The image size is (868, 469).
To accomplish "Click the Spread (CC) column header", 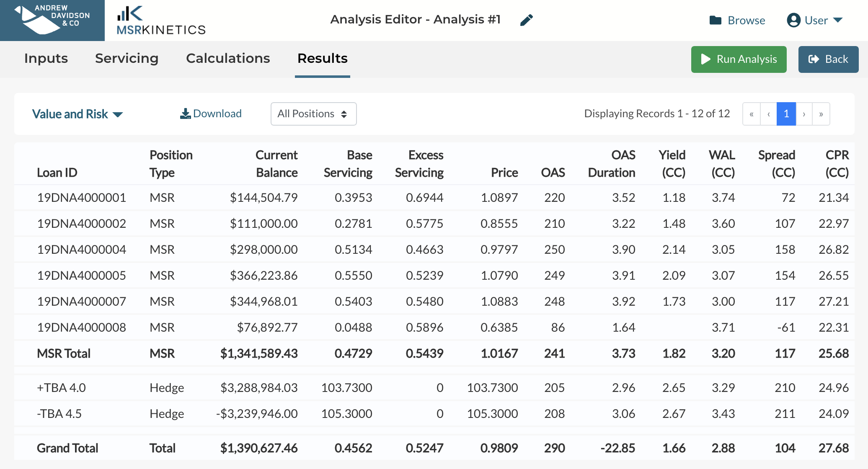I will pos(777,164).
